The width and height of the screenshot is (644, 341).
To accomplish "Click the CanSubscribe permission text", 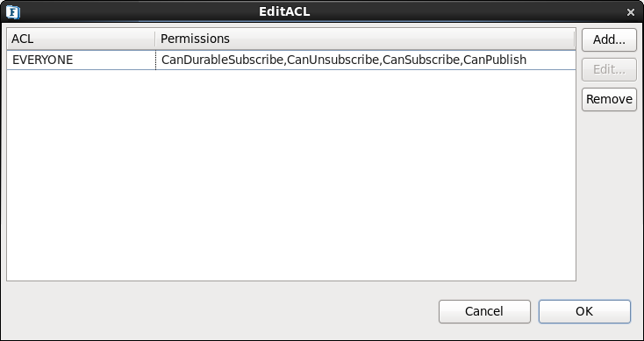I will (x=421, y=60).
